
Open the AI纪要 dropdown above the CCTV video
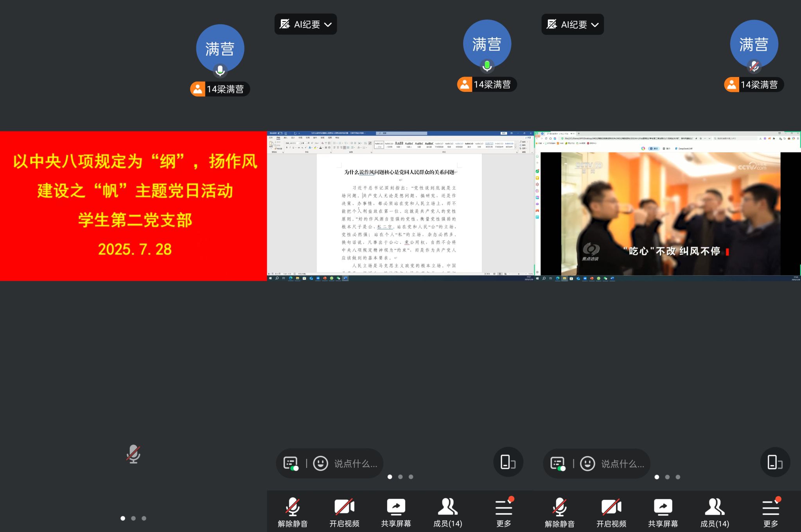tap(573, 25)
